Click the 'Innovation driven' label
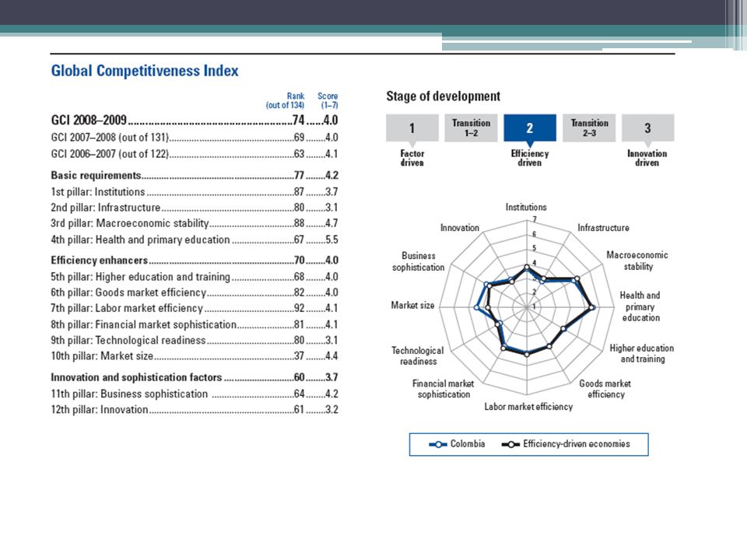The height and width of the screenshot is (560, 747). coord(647,158)
